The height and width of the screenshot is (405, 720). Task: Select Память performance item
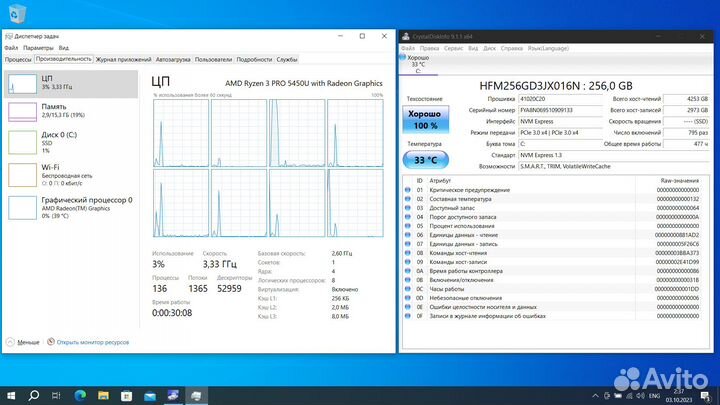click(71, 112)
